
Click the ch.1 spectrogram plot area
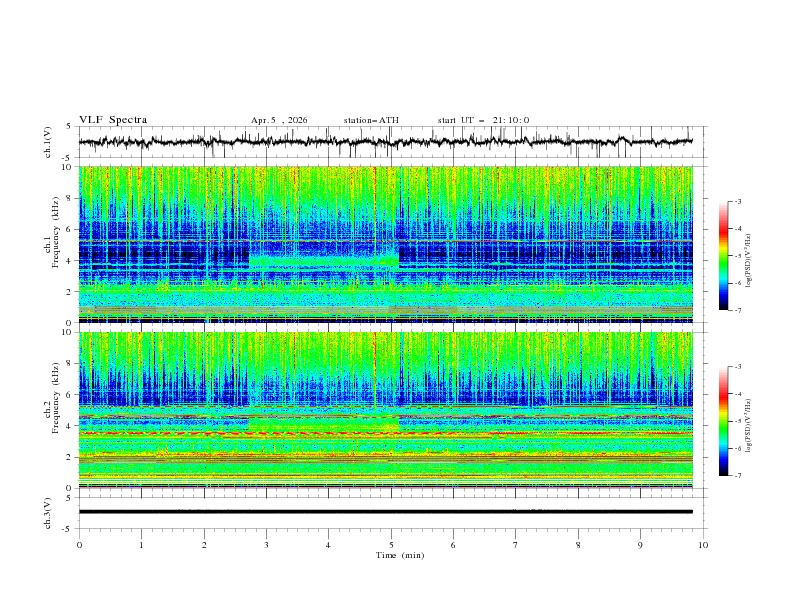(x=386, y=244)
